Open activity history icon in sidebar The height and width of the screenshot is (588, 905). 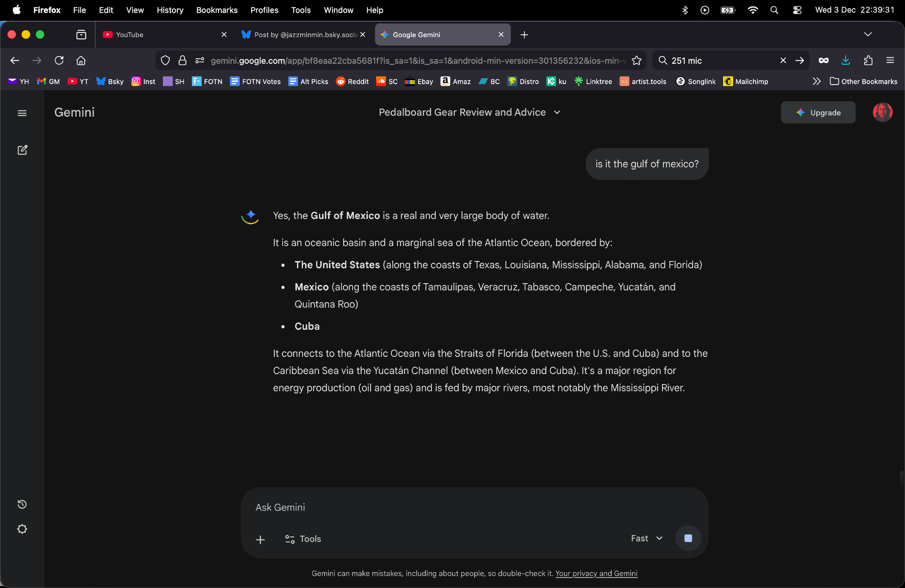pos(22,504)
